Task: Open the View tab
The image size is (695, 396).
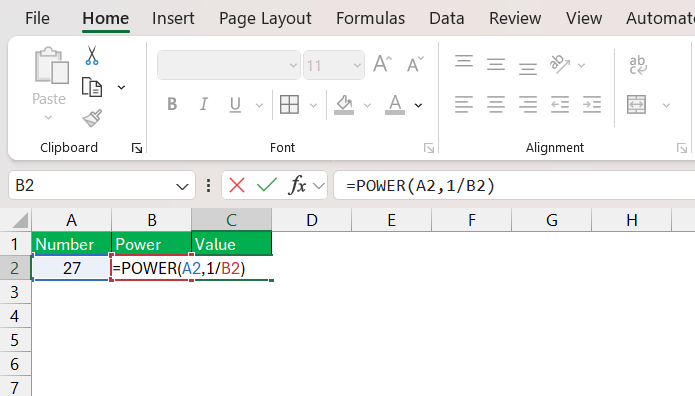Action: [584, 19]
